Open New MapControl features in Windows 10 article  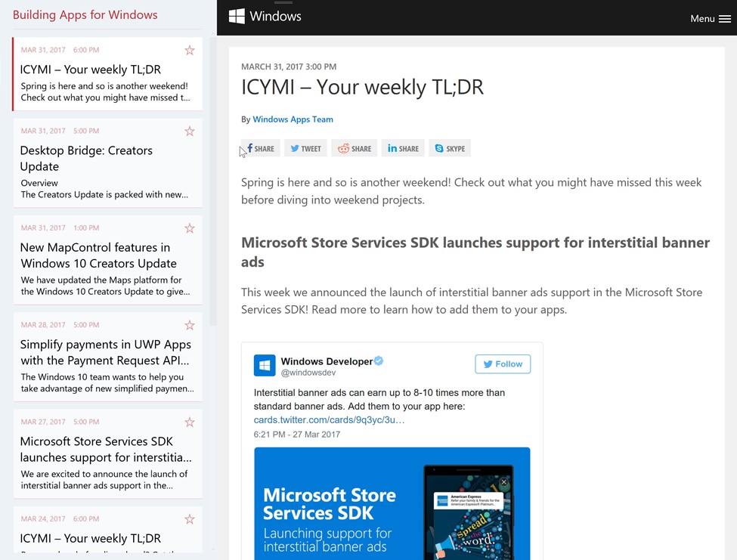click(108, 260)
